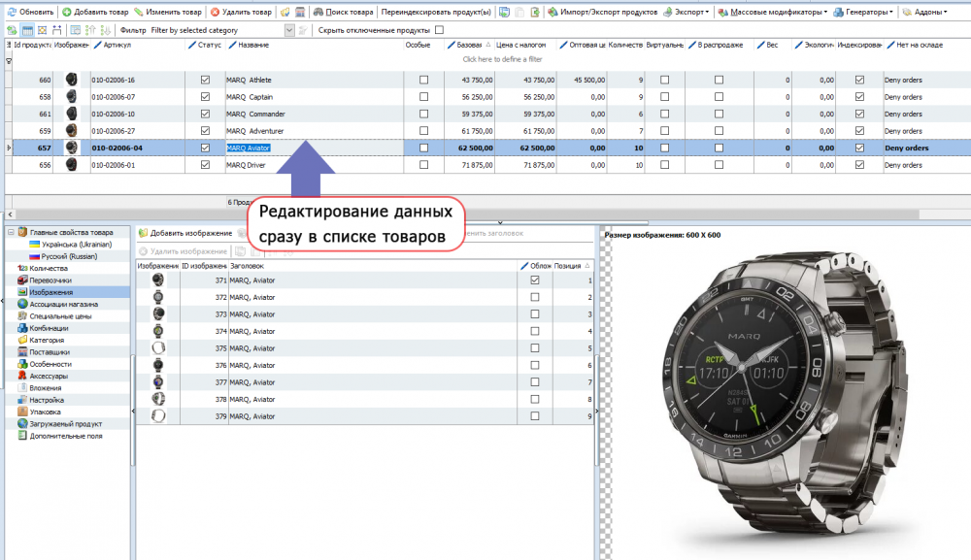
Task: Open Специальные цены section
Action: [x=54, y=315]
